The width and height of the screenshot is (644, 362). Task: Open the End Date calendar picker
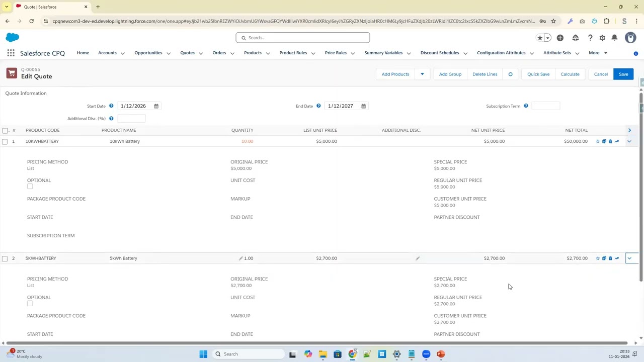363,106
